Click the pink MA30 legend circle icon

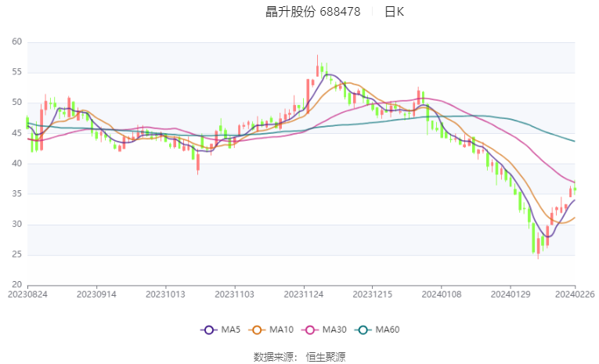click(x=310, y=330)
